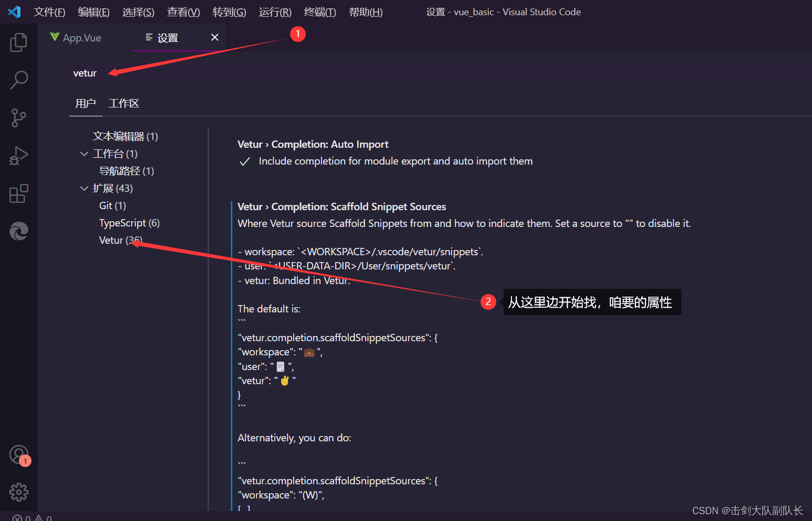Click the 'The default is:' text

(x=269, y=309)
